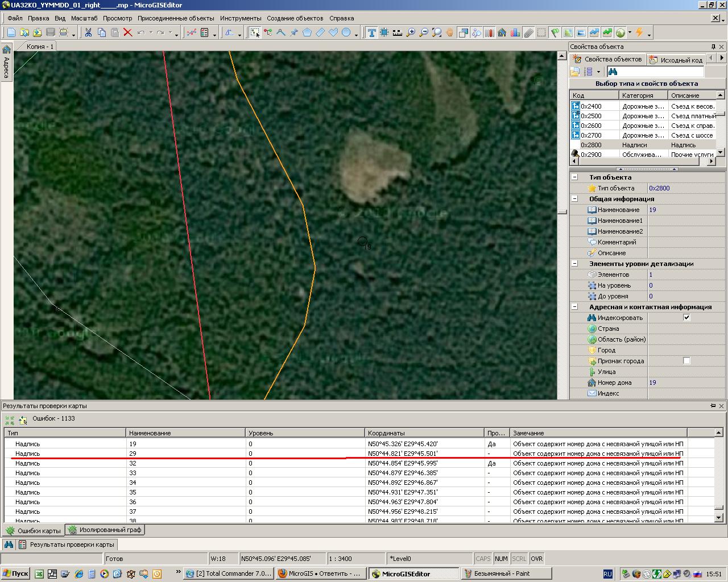
Task: Open the Инструменты menu
Action: 241,18
